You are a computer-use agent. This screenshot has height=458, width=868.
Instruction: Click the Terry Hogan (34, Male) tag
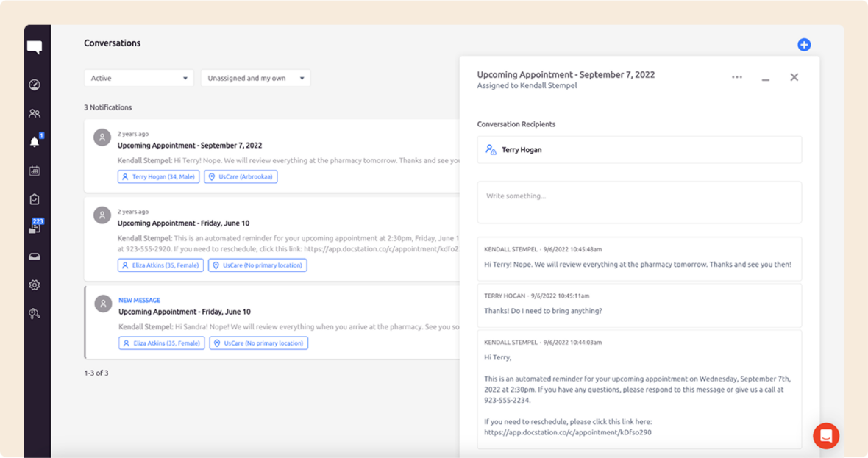click(x=158, y=177)
